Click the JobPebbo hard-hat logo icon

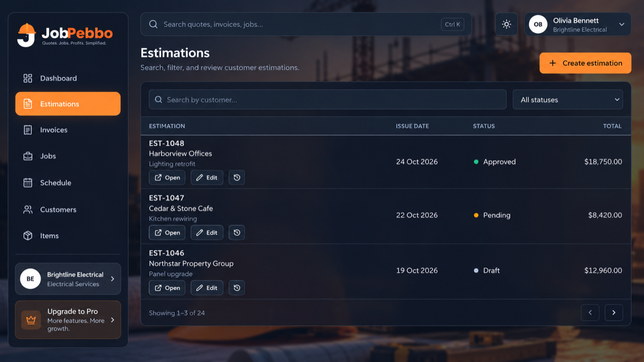(26, 35)
